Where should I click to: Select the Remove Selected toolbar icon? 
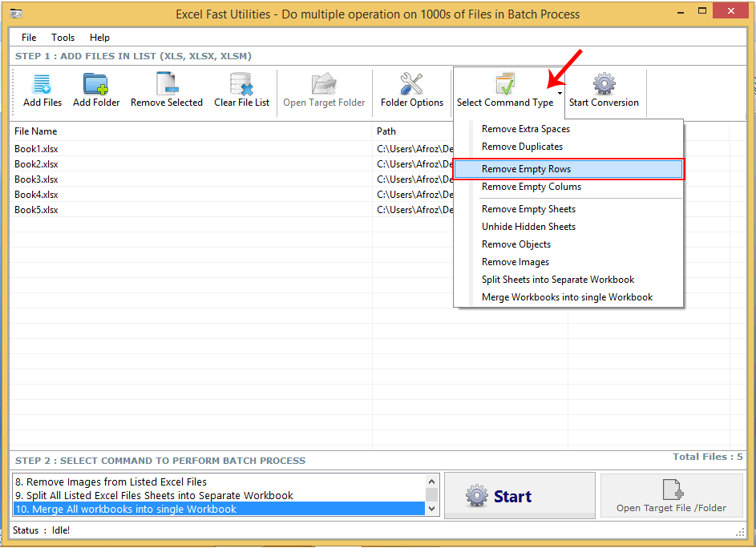coord(166,84)
